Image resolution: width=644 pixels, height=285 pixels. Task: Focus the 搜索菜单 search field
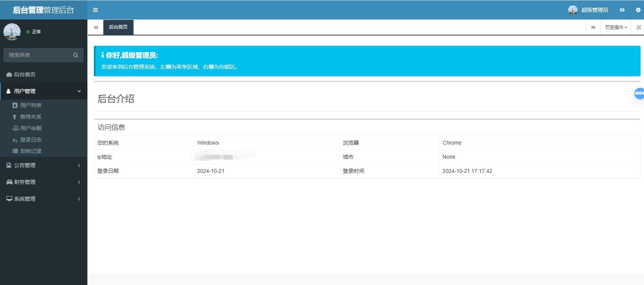click(x=38, y=55)
